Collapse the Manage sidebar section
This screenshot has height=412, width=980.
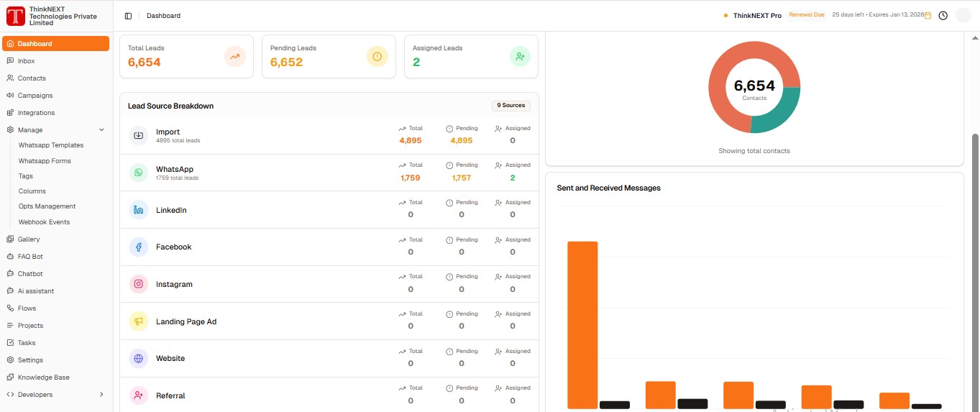(101, 130)
